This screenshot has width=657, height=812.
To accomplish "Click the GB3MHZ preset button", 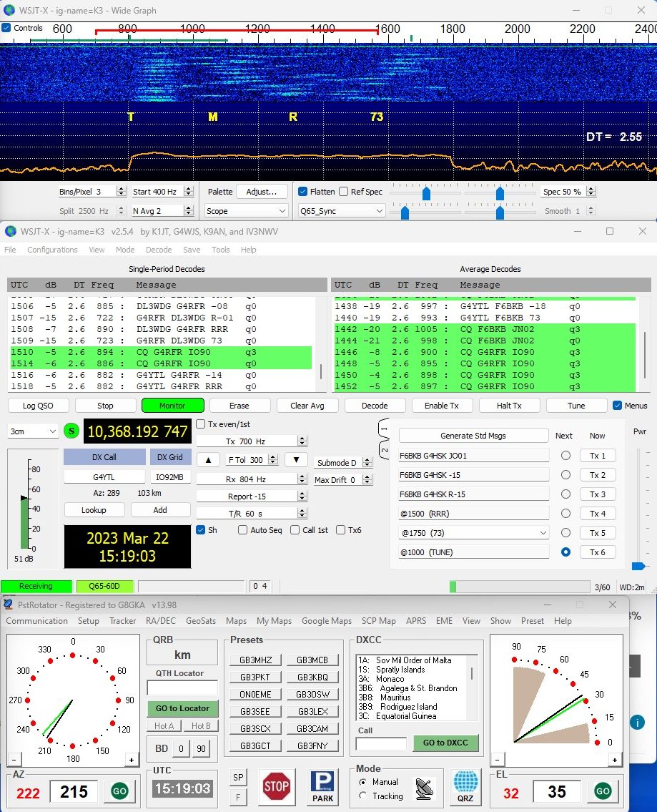I will (x=255, y=660).
